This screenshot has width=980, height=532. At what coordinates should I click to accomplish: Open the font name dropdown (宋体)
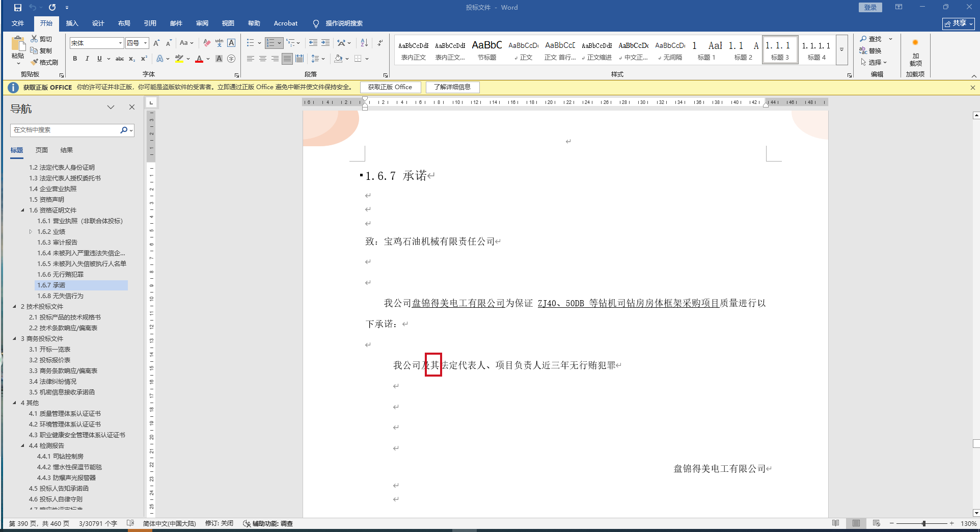click(120, 43)
